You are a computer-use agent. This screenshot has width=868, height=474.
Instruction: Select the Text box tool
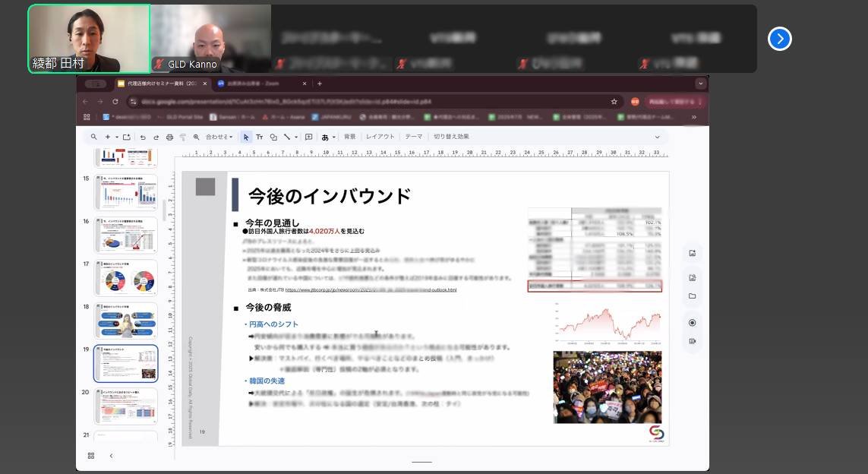click(259, 137)
